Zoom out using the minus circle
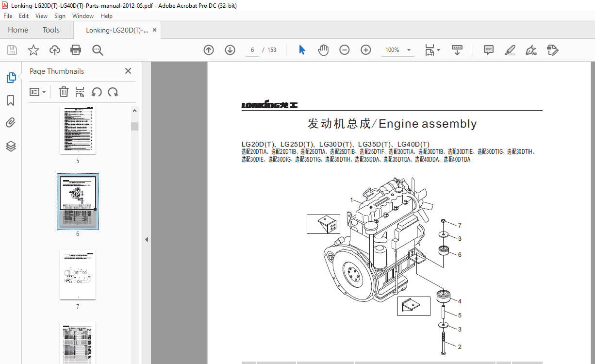595x364 pixels. coord(345,50)
